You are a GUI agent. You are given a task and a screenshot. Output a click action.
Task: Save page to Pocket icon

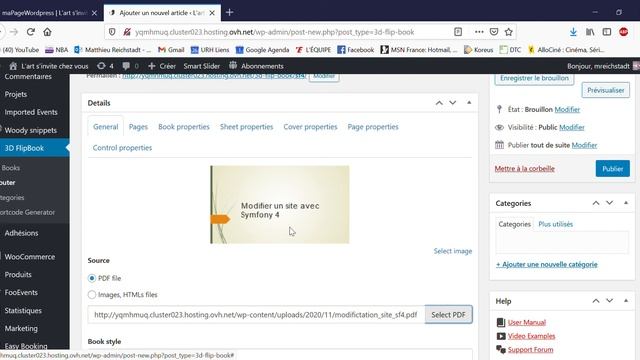[494, 32]
